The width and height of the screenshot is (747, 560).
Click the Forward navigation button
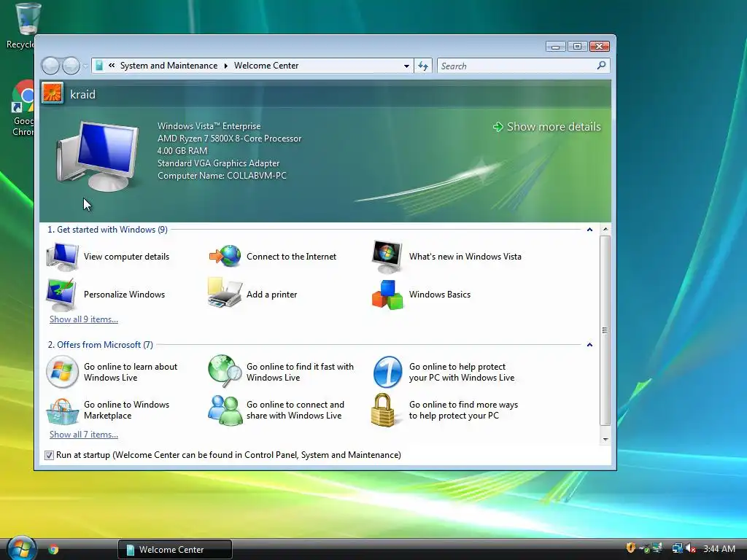pyautogui.click(x=71, y=66)
